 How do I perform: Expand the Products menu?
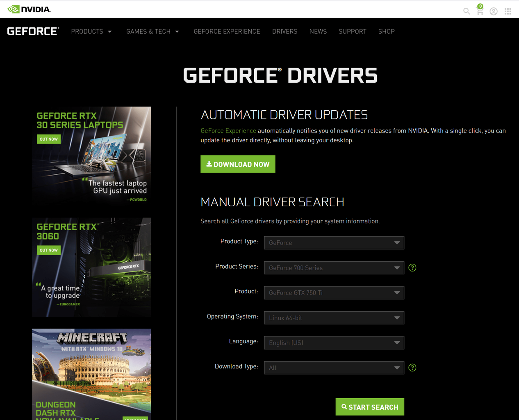(x=91, y=32)
